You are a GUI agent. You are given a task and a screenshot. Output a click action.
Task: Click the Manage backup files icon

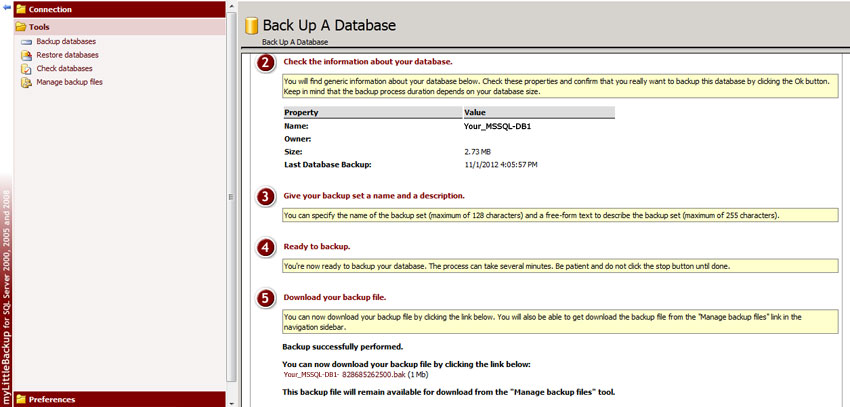point(27,82)
